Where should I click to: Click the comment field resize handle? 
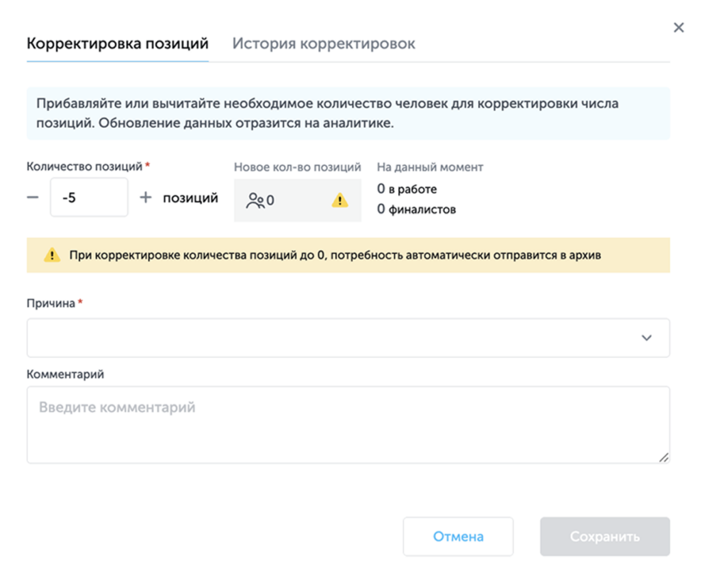click(x=664, y=457)
